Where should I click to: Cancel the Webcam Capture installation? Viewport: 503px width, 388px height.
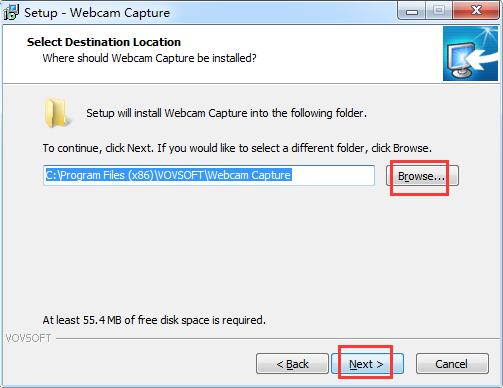(x=452, y=364)
